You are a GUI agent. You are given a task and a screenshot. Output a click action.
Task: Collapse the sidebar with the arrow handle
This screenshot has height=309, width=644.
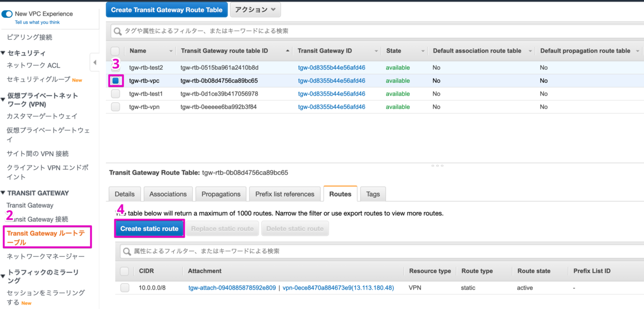pyautogui.click(x=95, y=63)
